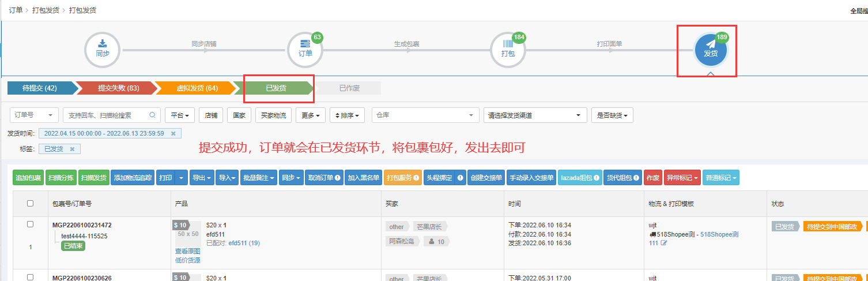Toggle the select-all checkbox in table header
Screen dimensions: 868x281
point(31,203)
